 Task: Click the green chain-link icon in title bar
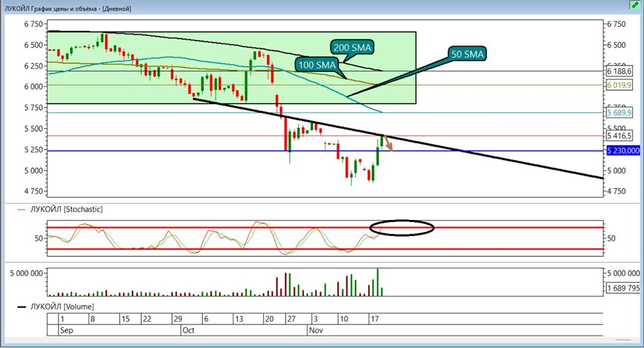coord(636,5)
